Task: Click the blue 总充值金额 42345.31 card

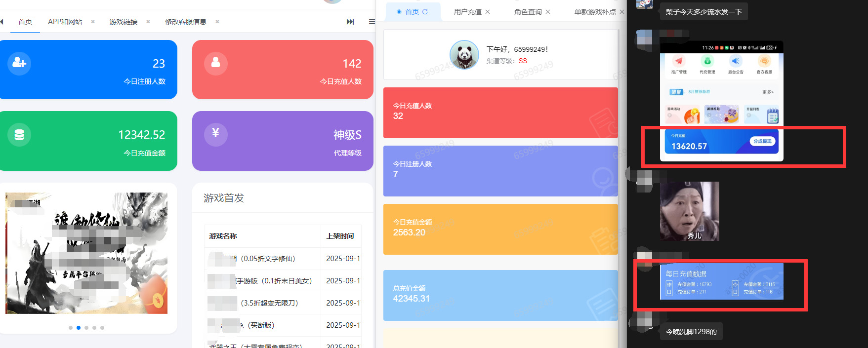Action: (x=500, y=295)
